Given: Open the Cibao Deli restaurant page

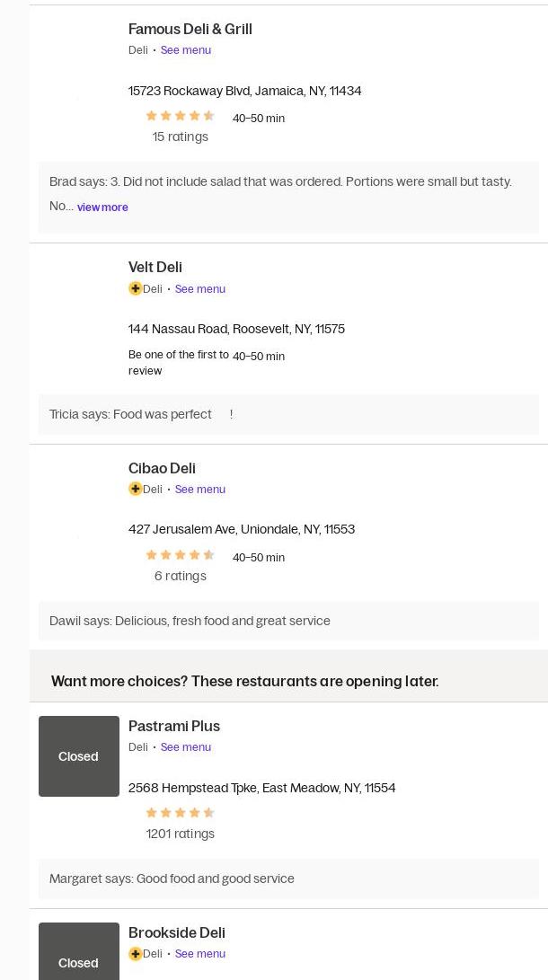Looking at the screenshot, I should [162, 468].
